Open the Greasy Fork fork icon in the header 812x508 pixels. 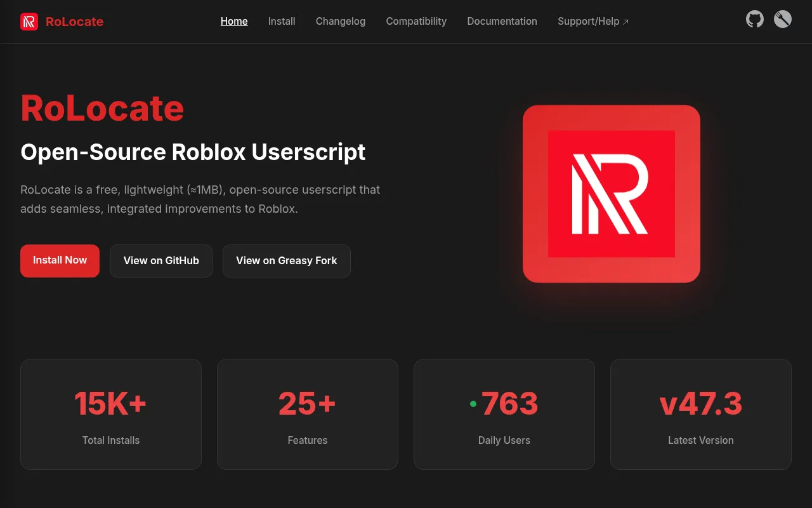[x=783, y=20]
